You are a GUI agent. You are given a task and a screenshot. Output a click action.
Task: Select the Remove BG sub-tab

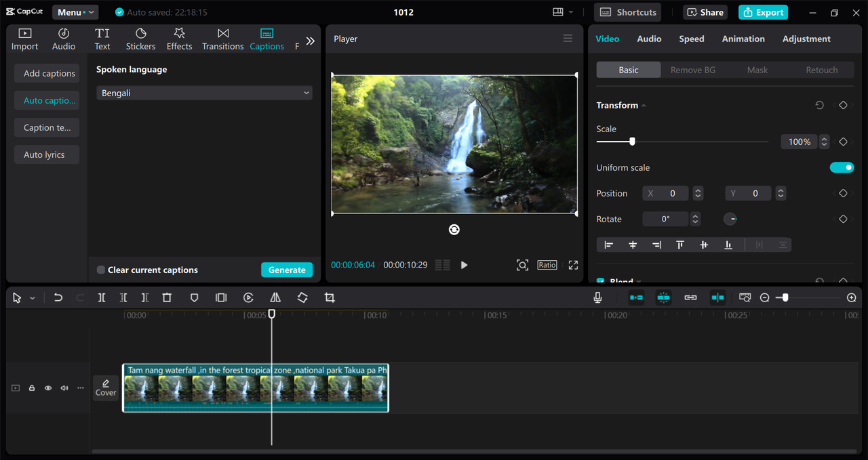[693, 70]
